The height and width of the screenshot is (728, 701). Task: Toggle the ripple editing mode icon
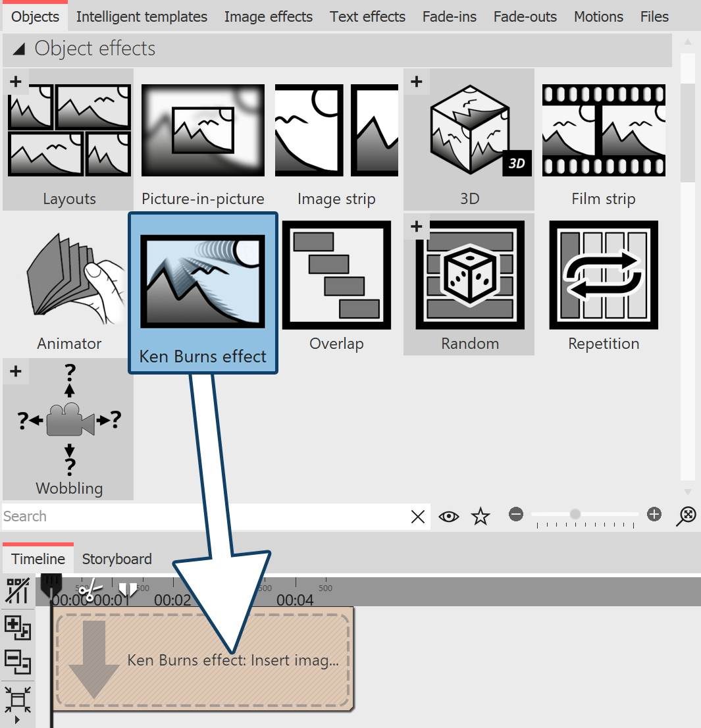pos(16,590)
